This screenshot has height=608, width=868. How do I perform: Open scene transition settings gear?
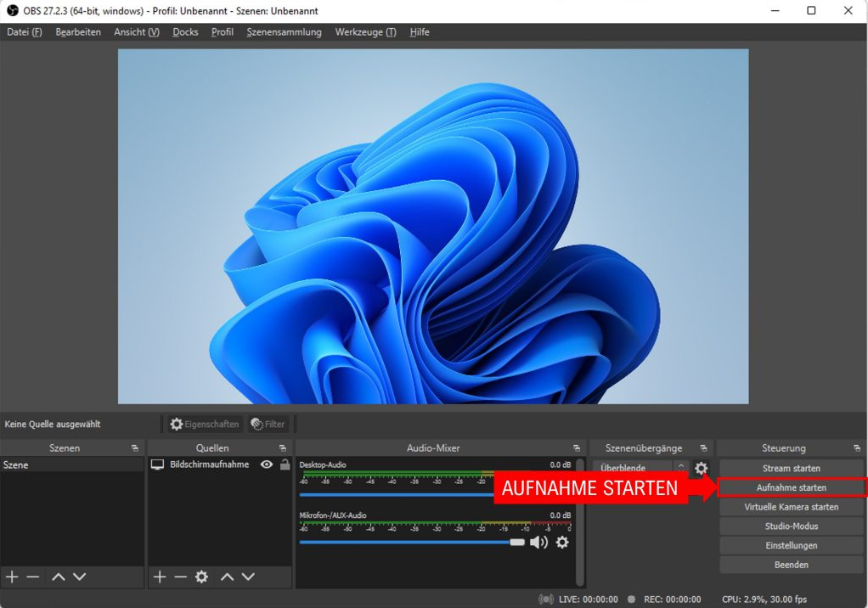pos(701,468)
